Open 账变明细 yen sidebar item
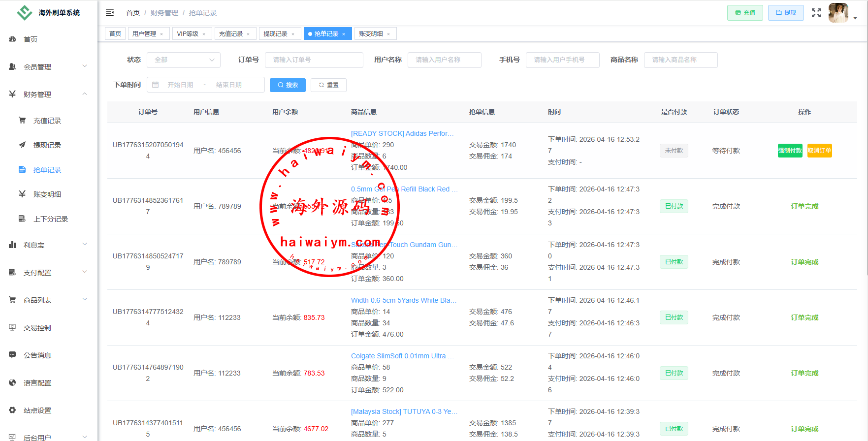This screenshot has width=868, height=441. 47,194
